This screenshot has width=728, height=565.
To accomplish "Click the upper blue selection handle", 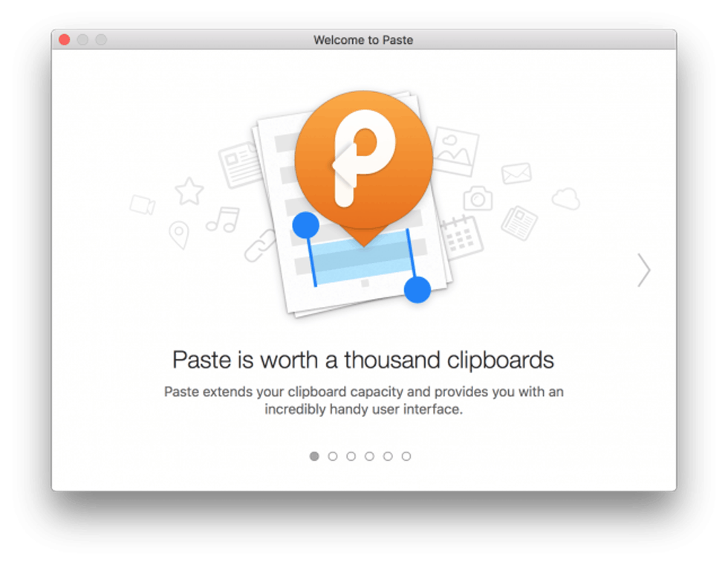I will tap(306, 225).
